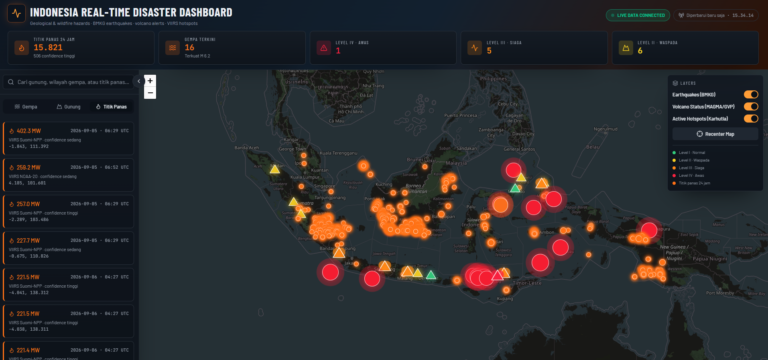
Task: Click red volcano triangle near Timor-Leste
Action: coord(497,275)
